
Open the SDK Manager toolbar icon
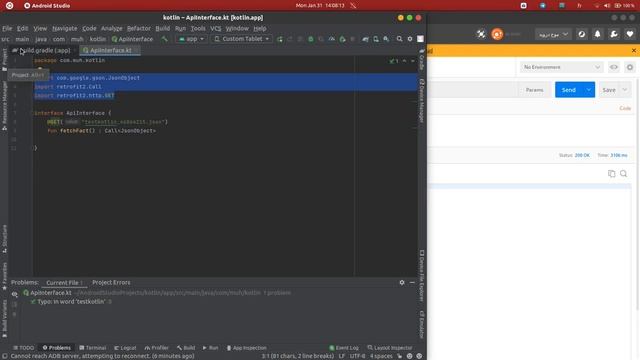click(x=386, y=39)
